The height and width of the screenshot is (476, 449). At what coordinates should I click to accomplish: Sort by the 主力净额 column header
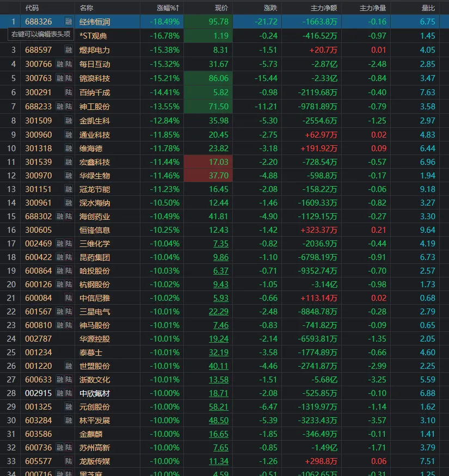point(324,8)
